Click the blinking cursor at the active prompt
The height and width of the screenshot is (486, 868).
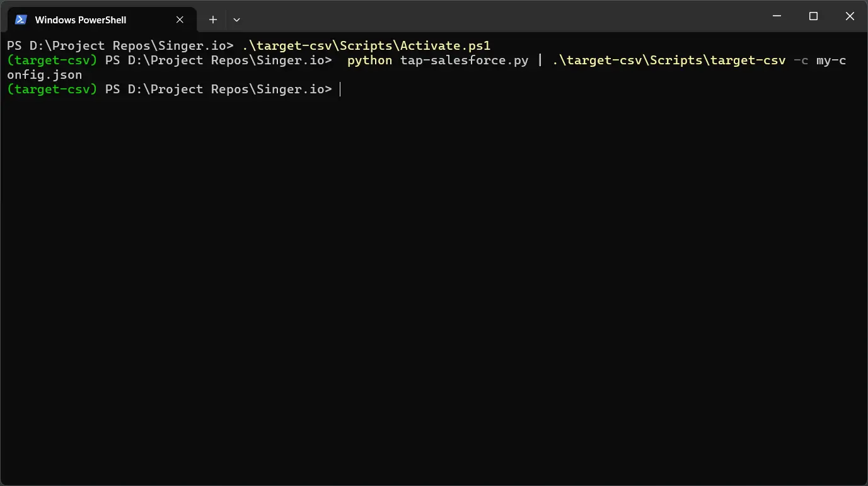tap(340, 89)
